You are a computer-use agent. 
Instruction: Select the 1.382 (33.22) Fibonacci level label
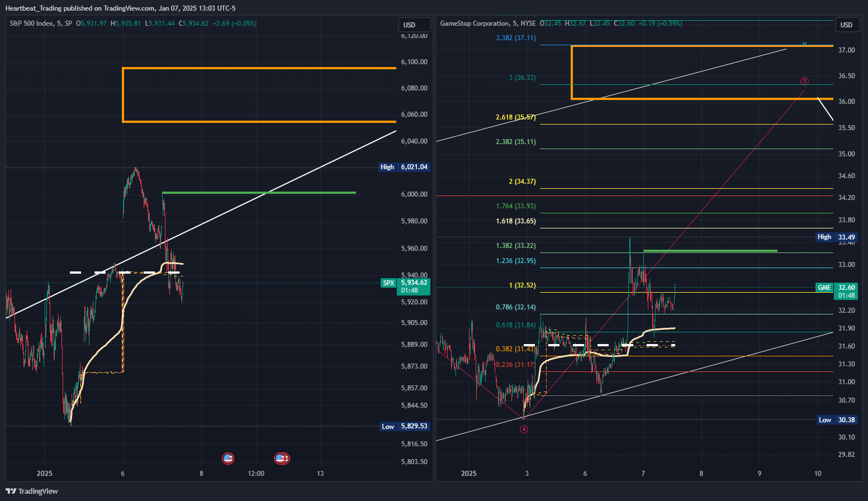(515, 246)
